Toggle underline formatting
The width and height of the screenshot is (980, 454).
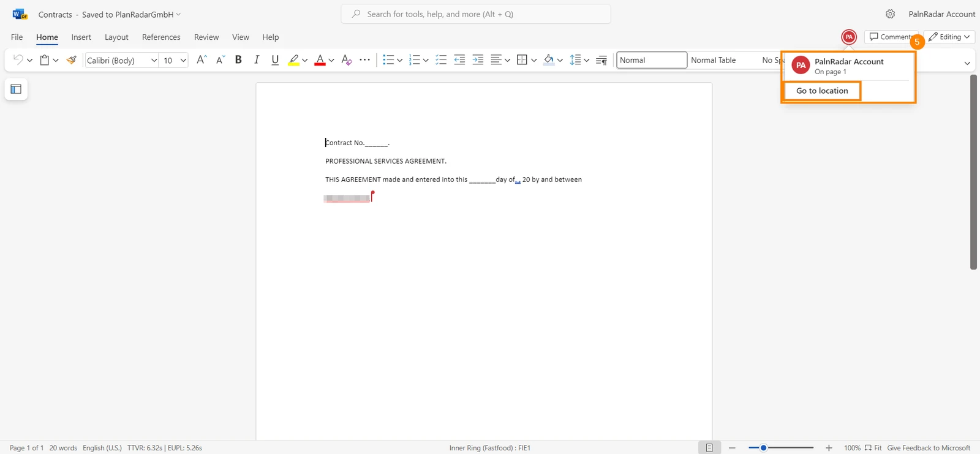pos(275,60)
